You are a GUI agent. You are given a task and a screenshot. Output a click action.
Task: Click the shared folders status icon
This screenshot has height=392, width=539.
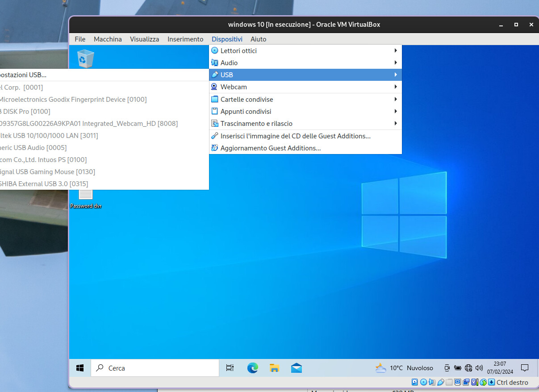449,382
